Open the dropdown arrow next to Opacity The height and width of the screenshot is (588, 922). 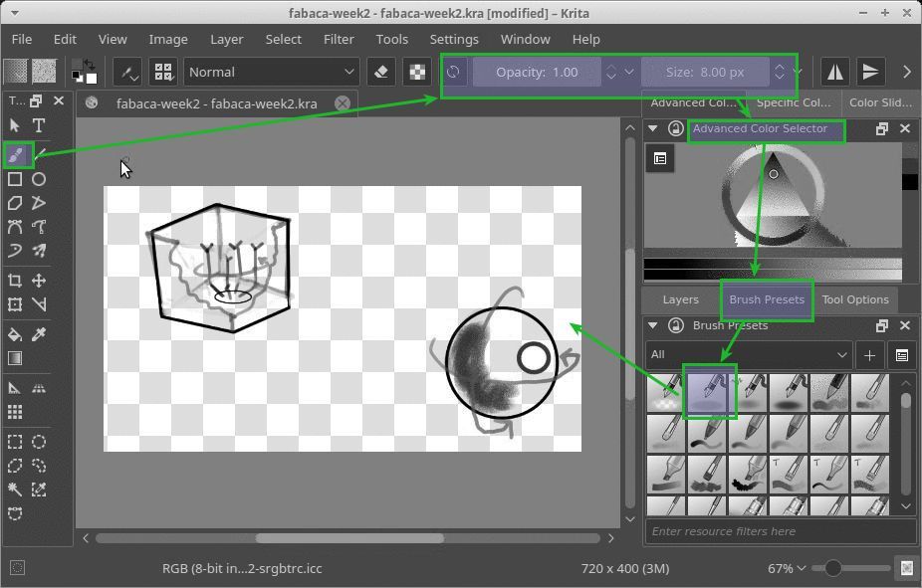(x=629, y=72)
